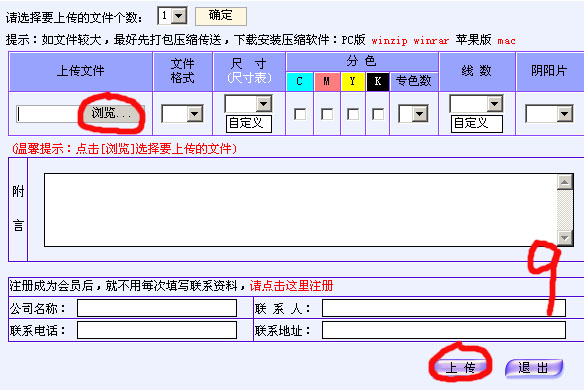Image resolution: width=584 pixels, height=390 pixels.
Task: Expand the 尺寸 size dropdown
Action: click(248, 104)
